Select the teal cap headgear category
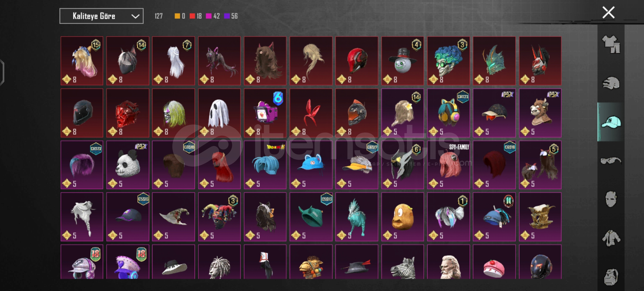This screenshot has width=644, height=291. (x=611, y=122)
